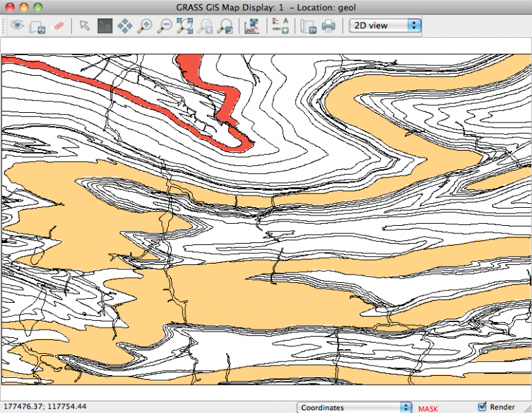
Task: Open the 2D view mode dropdown
Action: pyautogui.click(x=385, y=25)
